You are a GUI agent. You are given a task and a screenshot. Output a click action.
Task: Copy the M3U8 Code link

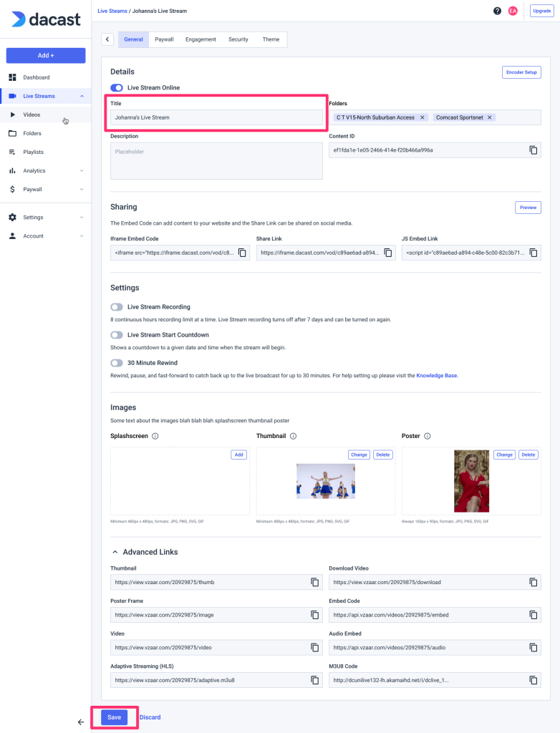pos(533,680)
